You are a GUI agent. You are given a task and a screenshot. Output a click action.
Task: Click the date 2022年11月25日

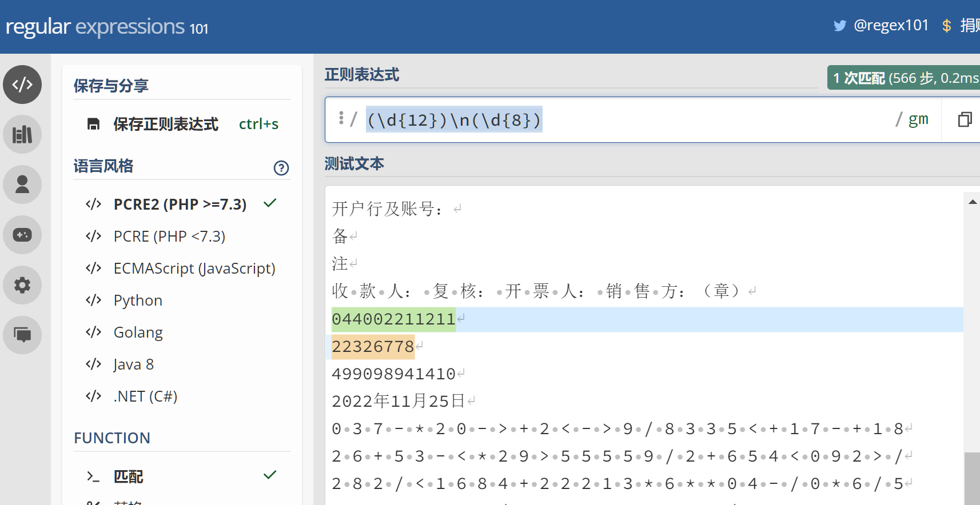point(398,401)
